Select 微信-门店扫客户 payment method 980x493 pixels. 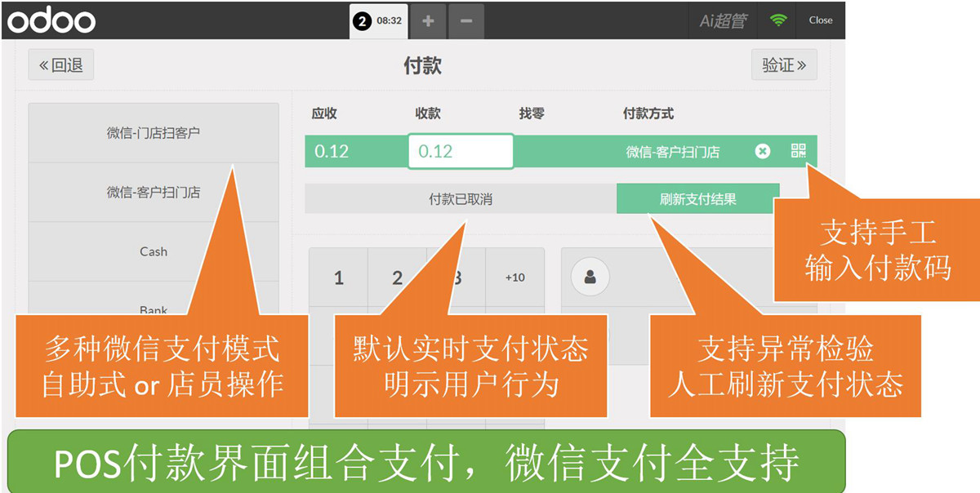tap(154, 133)
